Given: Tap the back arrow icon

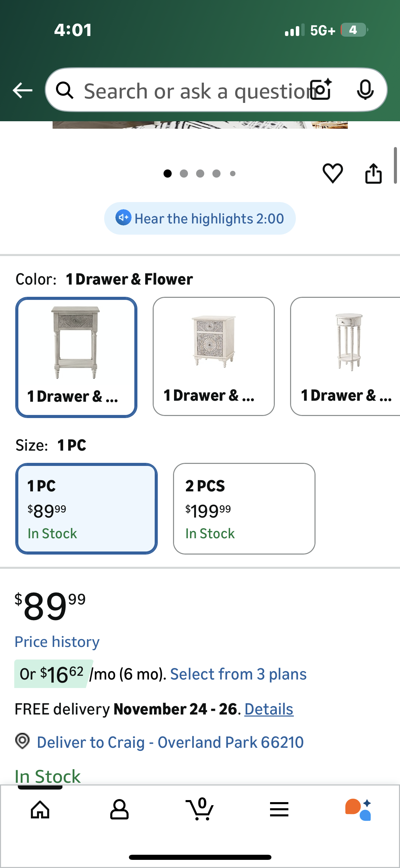Looking at the screenshot, I should pyautogui.click(x=22, y=90).
